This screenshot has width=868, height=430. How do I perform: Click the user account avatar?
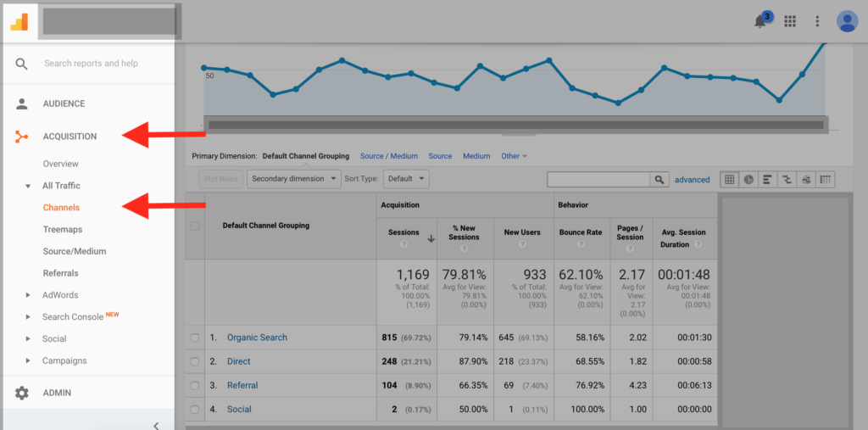pyautogui.click(x=847, y=21)
